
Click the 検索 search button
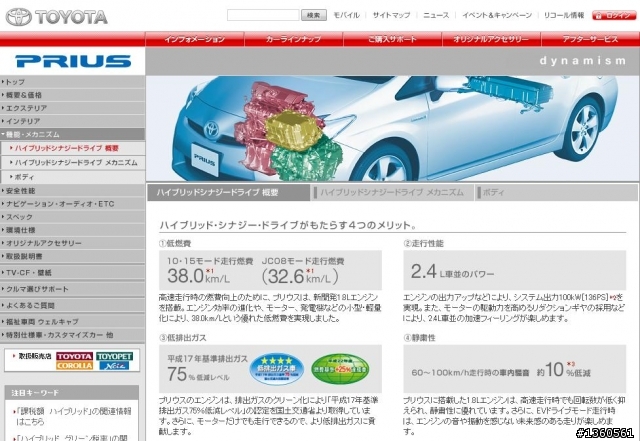point(313,15)
